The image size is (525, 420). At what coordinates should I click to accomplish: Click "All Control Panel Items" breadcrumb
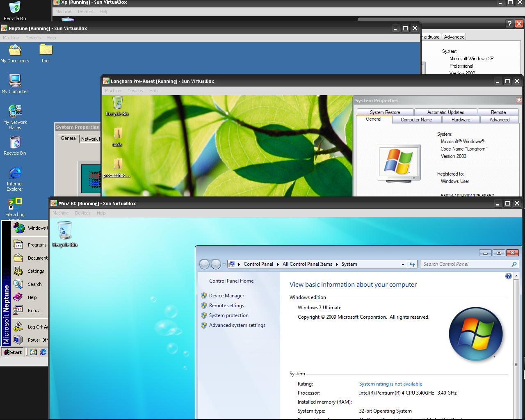click(x=307, y=264)
